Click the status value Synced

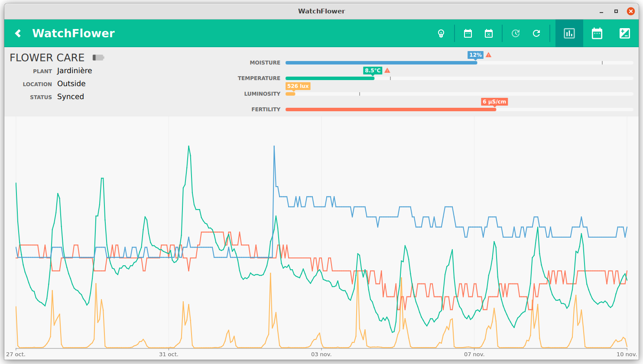pyautogui.click(x=71, y=97)
